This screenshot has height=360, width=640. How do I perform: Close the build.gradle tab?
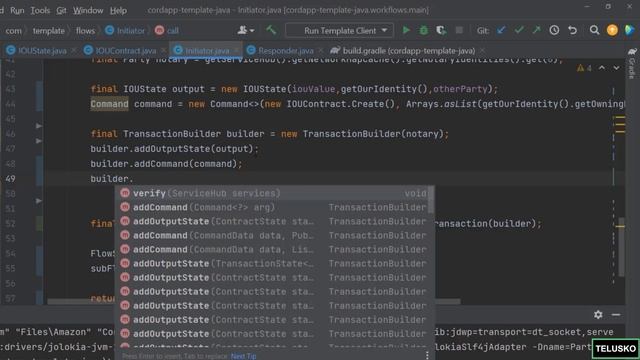click(482, 51)
